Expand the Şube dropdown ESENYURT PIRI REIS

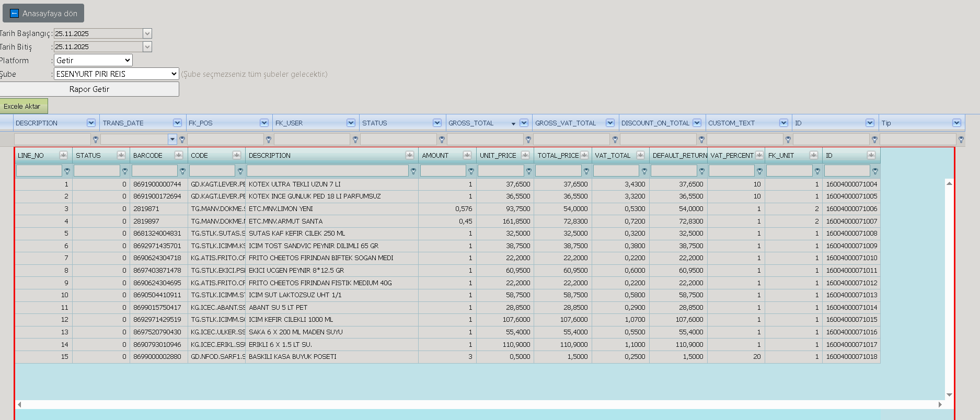116,74
